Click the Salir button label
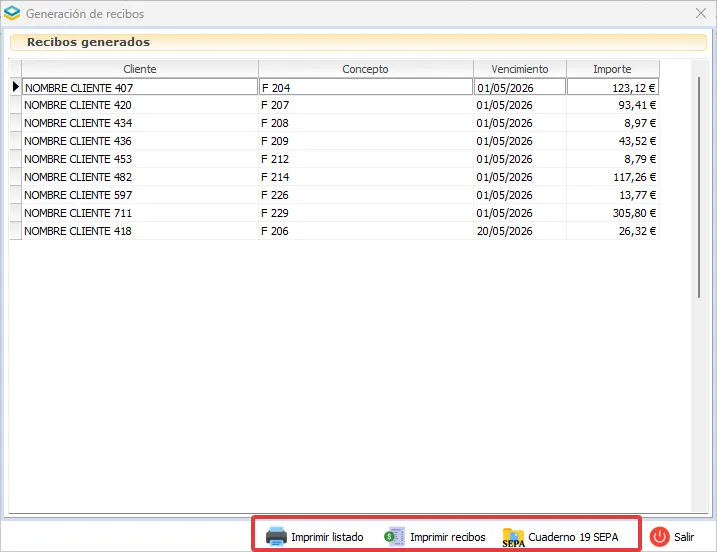 click(x=684, y=537)
